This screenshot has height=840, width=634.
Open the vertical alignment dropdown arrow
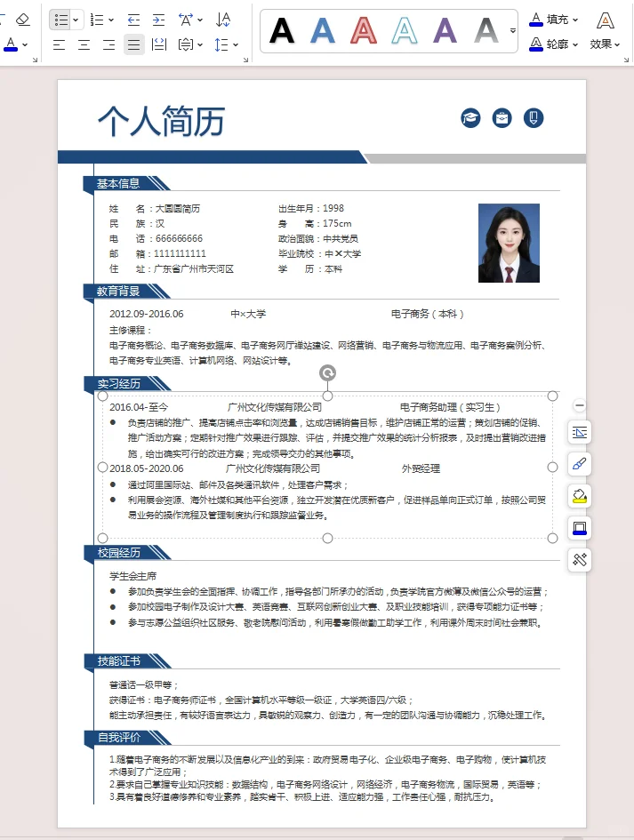(x=200, y=44)
